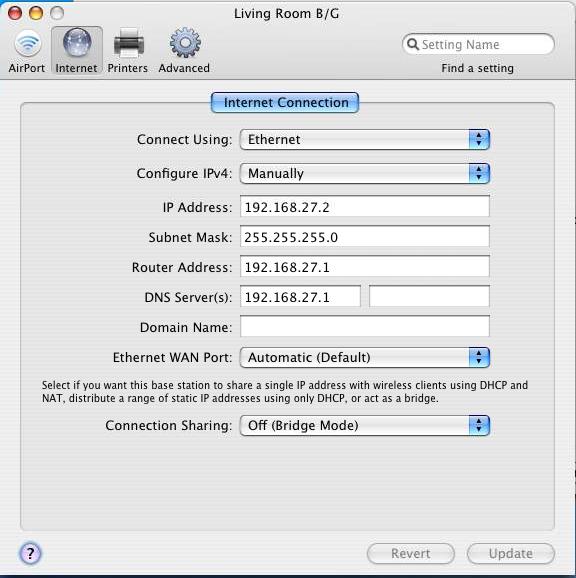
Task: Close the window with red button
Action: (15, 13)
